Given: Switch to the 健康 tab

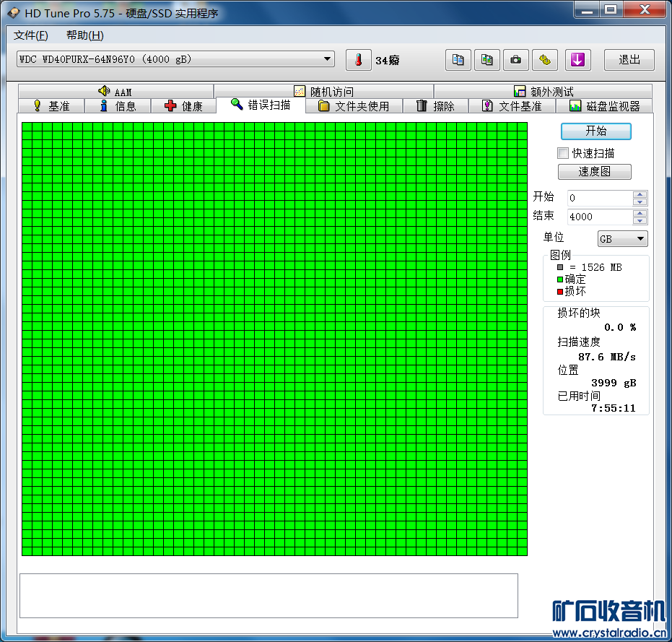Looking at the screenshot, I should (183, 106).
